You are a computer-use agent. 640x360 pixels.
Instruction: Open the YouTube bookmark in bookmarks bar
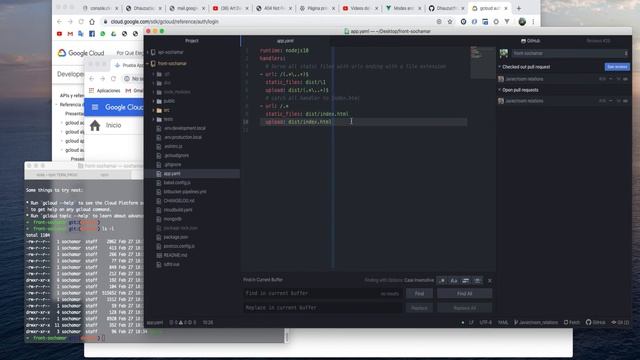(60, 34)
